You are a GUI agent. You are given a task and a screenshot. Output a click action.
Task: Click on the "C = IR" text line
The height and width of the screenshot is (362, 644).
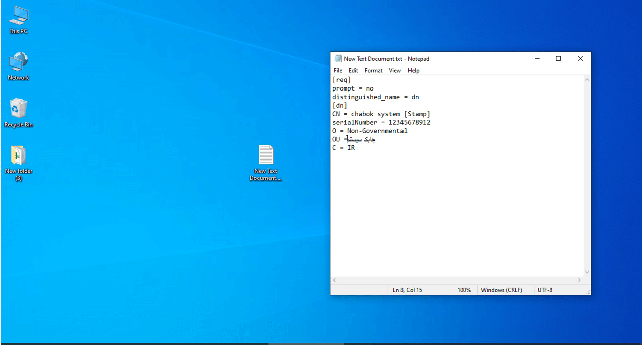pyautogui.click(x=344, y=148)
